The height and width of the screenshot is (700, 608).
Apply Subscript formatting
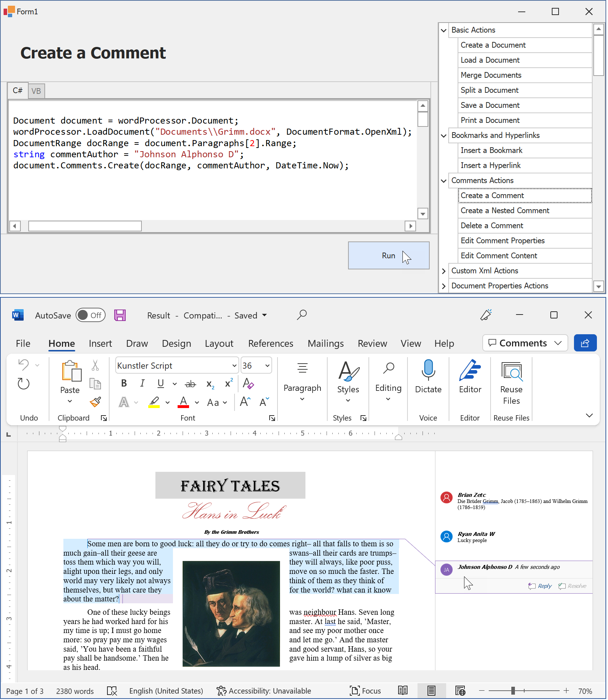pos(210,384)
